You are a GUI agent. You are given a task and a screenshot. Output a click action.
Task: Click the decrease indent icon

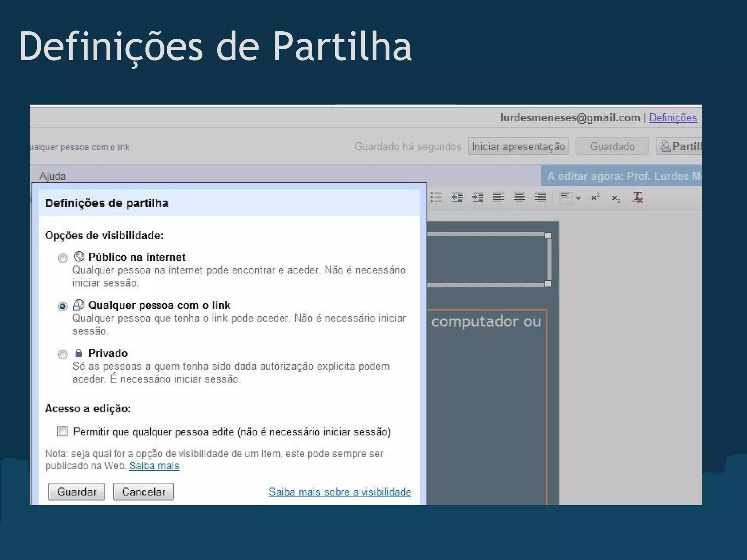(457, 197)
